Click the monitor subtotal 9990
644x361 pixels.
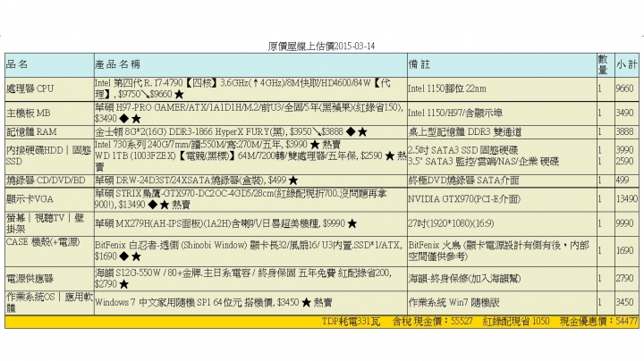pyautogui.click(x=624, y=223)
